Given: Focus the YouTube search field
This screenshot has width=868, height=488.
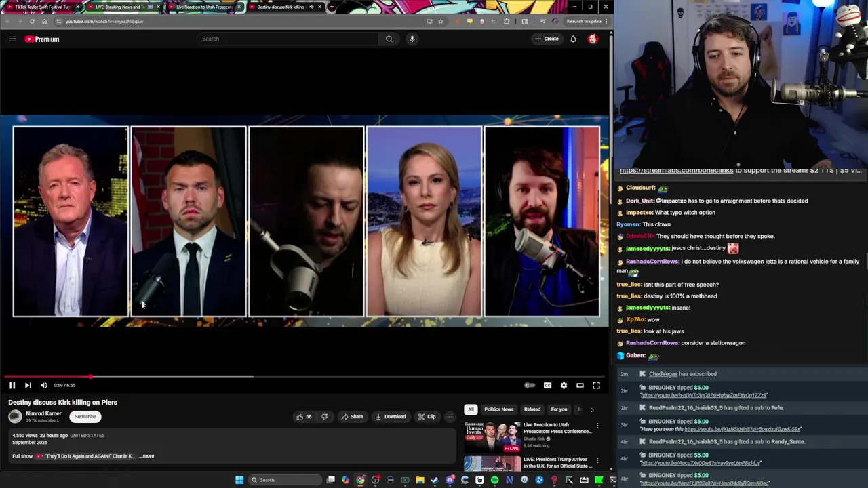Looking at the screenshot, I should coord(288,39).
